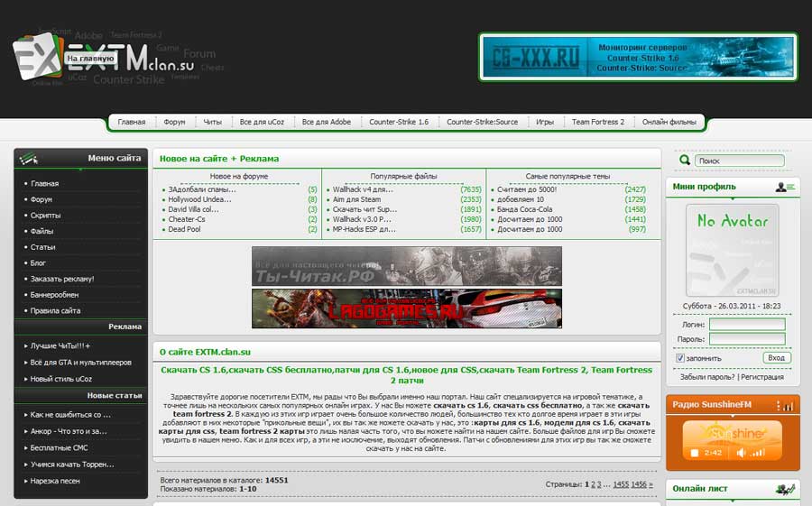Toggle the 'запомнить' remember-me checkbox
Viewport: 812px width, 506px height.
680,358
